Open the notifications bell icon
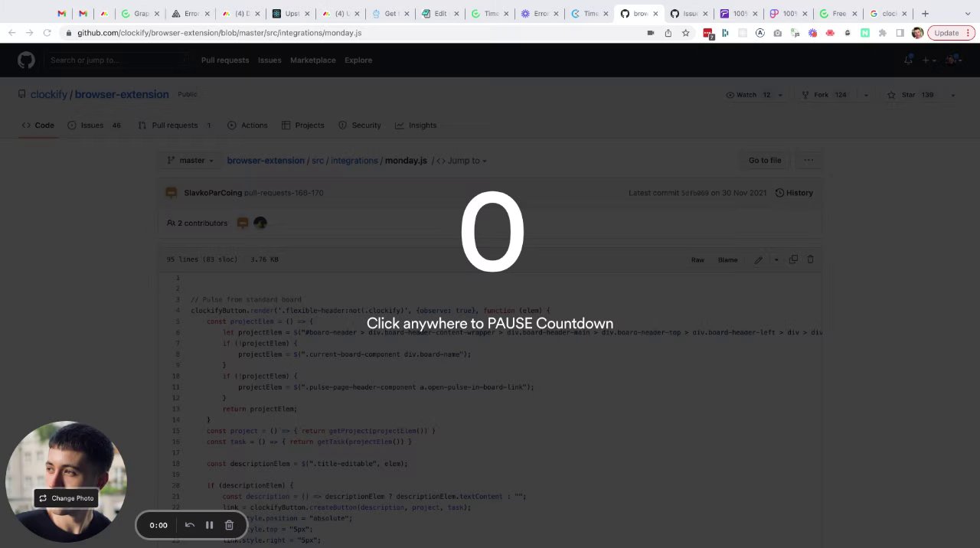 (908, 60)
